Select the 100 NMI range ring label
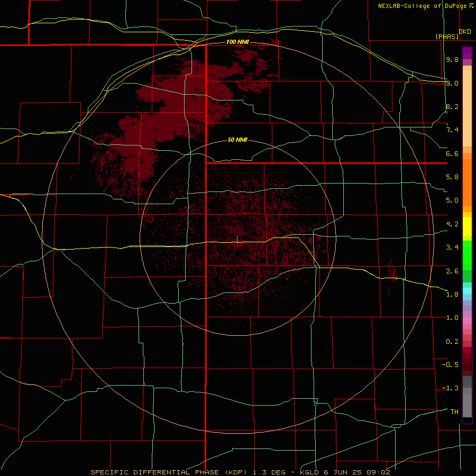476x476 pixels. click(x=237, y=42)
